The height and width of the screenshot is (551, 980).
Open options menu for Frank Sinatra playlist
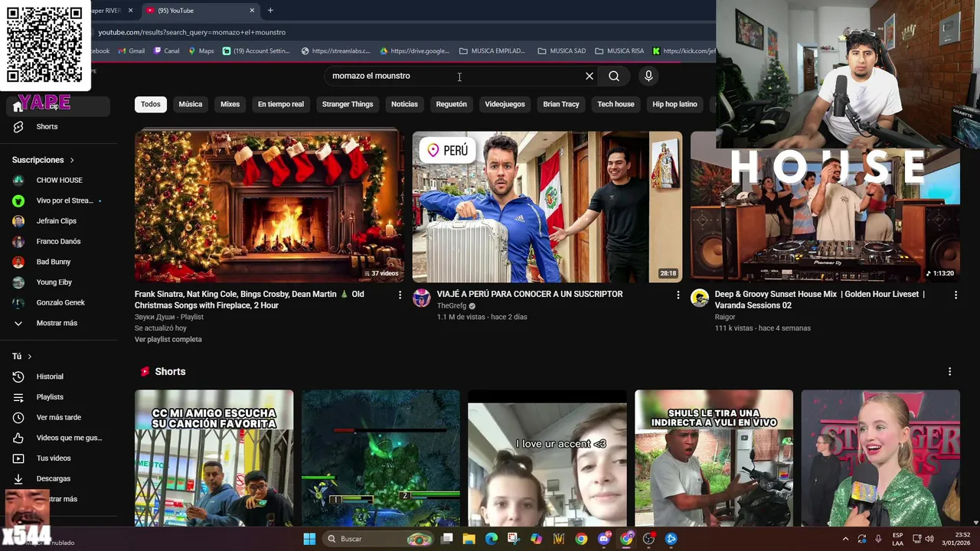[400, 295]
